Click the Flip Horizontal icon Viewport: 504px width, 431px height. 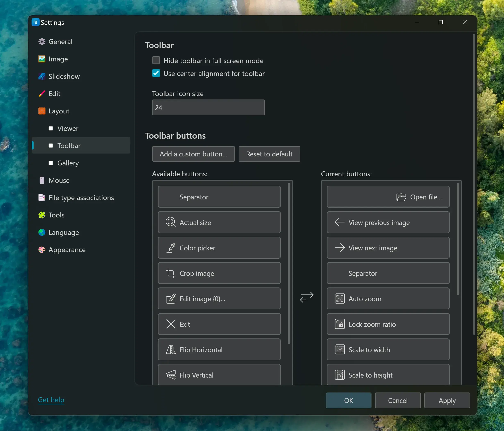click(x=171, y=350)
